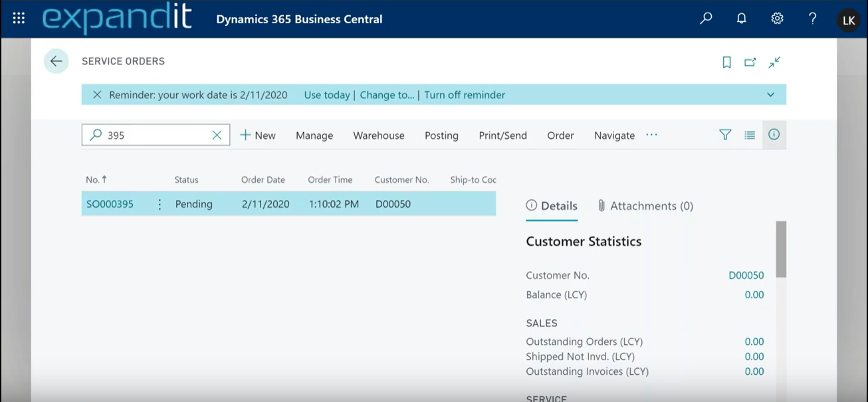This screenshot has height=402, width=868.
Task: Select customer D00050 in the list row
Action: click(x=393, y=204)
